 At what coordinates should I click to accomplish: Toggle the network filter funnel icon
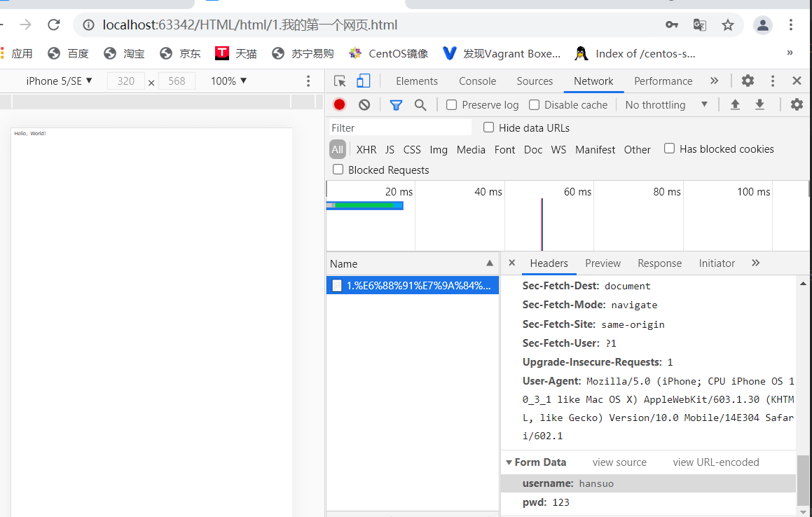click(x=396, y=105)
